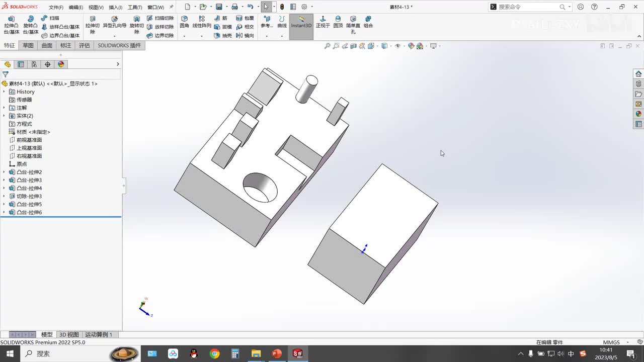Select 前视基准面 front plane in tree
The width and height of the screenshot is (644, 362).
(25, 140)
